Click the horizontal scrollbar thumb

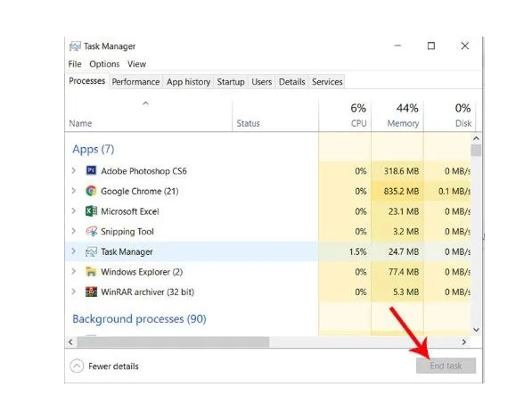coord(173,342)
